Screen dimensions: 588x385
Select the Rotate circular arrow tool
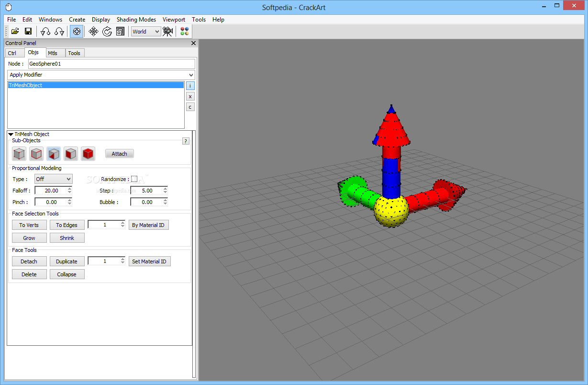pos(107,32)
